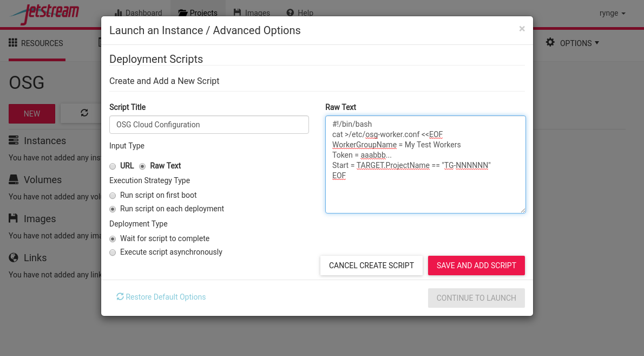Click the Volumes heading
This screenshot has width=644, height=356.
click(x=43, y=180)
